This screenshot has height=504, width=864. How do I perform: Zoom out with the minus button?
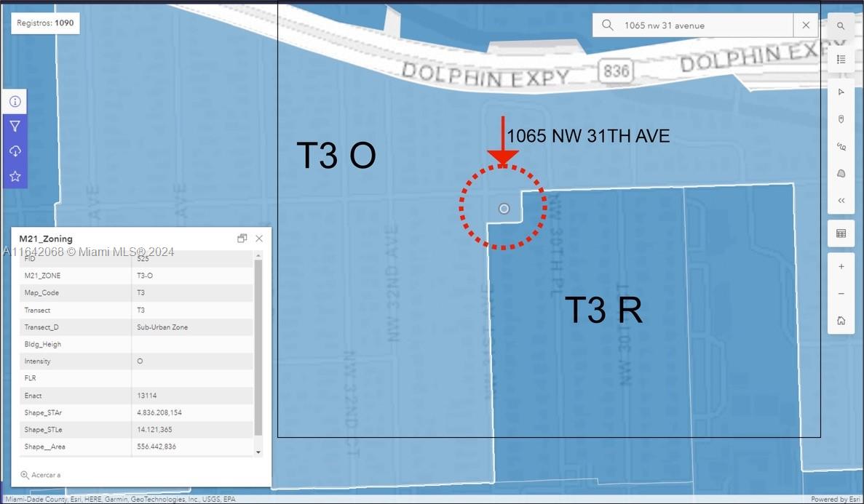click(841, 294)
